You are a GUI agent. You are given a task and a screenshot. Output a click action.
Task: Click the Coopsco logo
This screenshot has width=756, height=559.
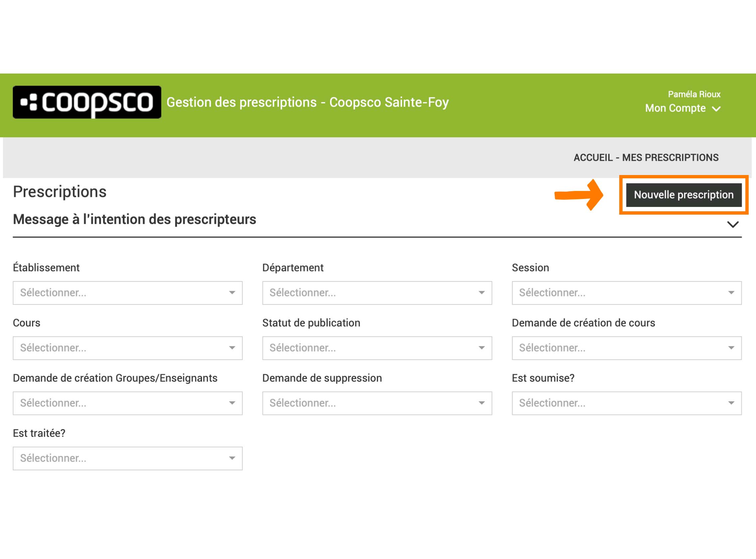tap(87, 102)
